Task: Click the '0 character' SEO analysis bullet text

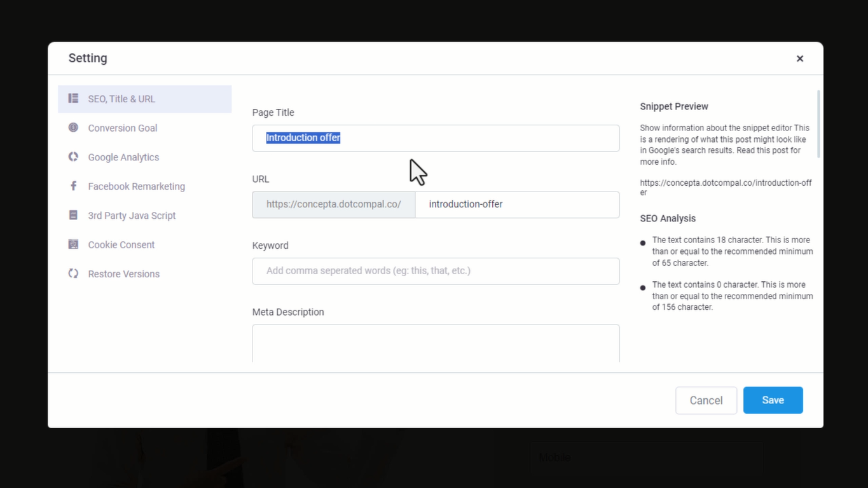Action: click(x=733, y=296)
